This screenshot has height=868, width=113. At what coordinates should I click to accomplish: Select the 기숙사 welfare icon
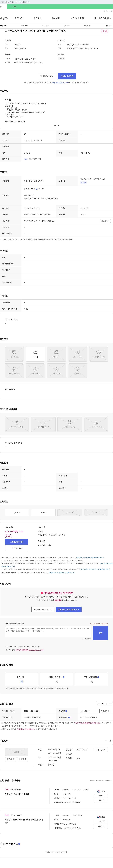tap(35, 354)
